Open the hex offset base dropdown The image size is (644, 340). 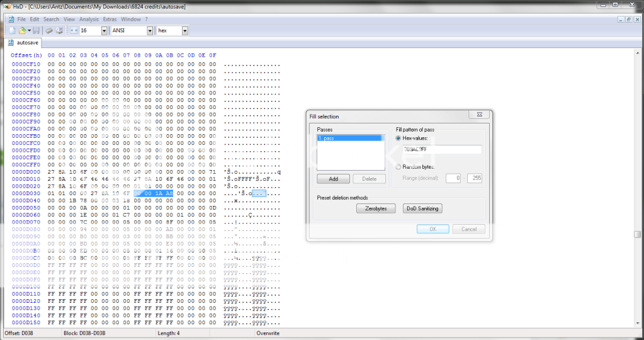(185, 30)
